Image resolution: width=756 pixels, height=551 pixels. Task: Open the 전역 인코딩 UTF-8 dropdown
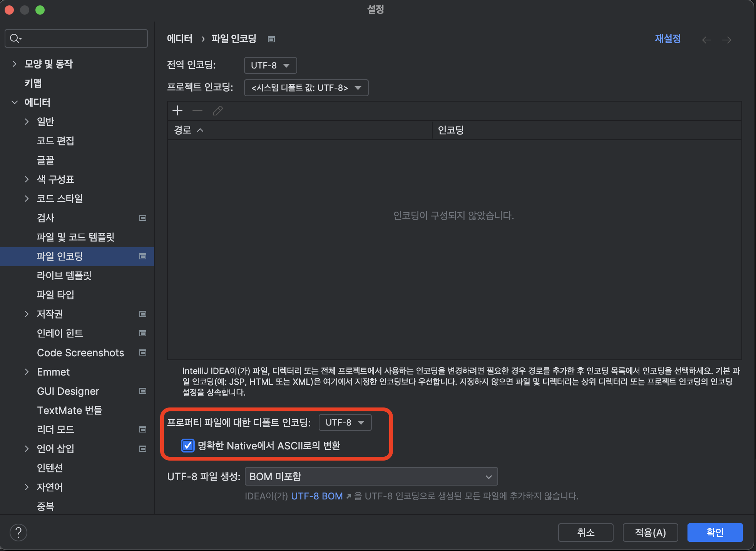pyautogui.click(x=270, y=65)
